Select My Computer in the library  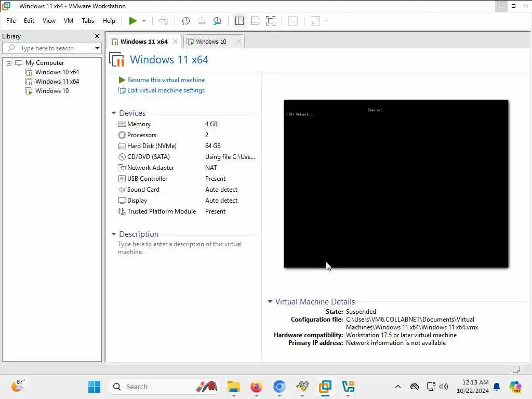pos(45,63)
